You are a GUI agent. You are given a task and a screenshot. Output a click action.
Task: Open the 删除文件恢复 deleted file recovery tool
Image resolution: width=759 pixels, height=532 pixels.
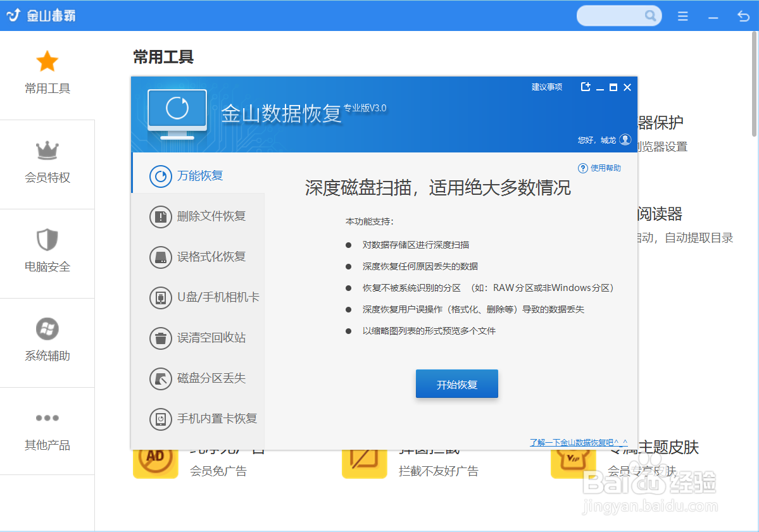203,216
